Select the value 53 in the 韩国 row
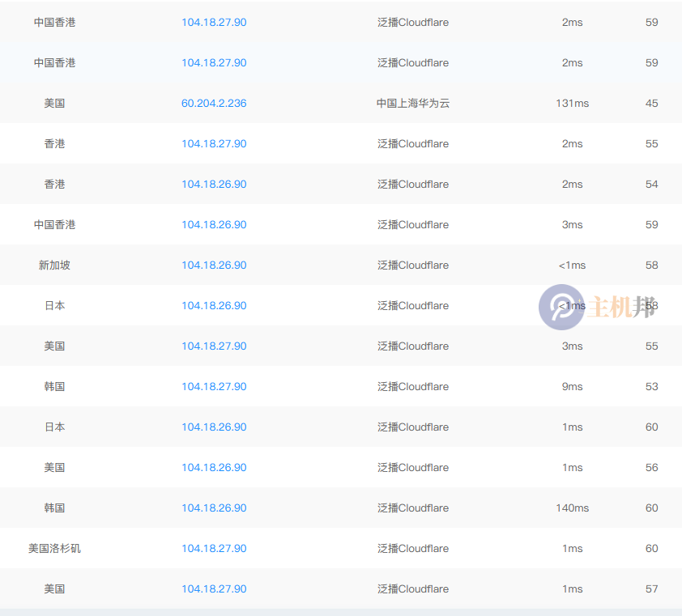 tap(651, 386)
